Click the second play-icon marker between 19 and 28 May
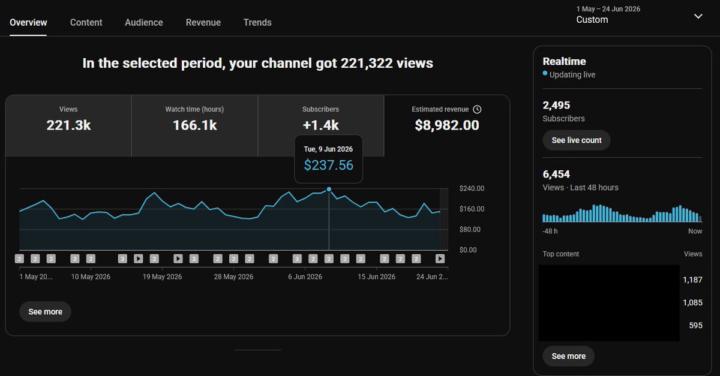 (178, 259)
